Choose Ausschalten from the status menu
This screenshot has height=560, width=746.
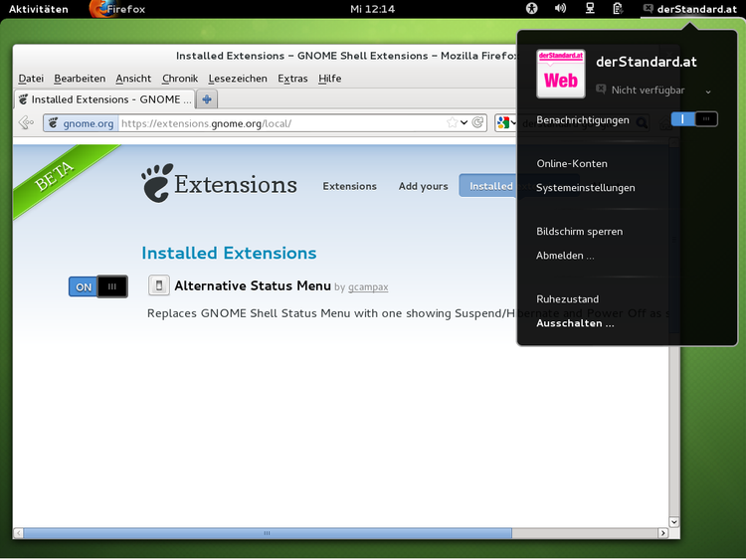click(575, 323)
